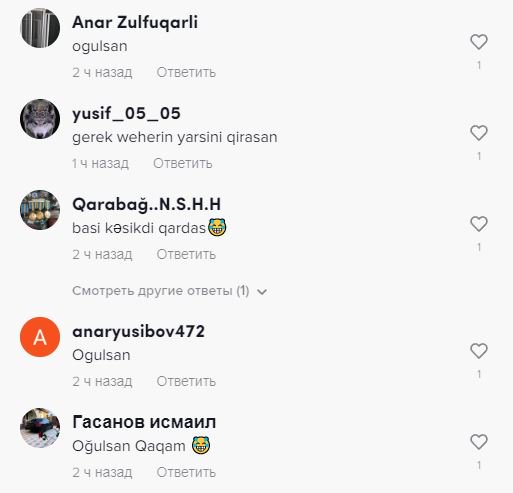Like Anar Zulfuqarli's comment with the heart
This screenshot has height=493, width=513.
coord(479,42)
